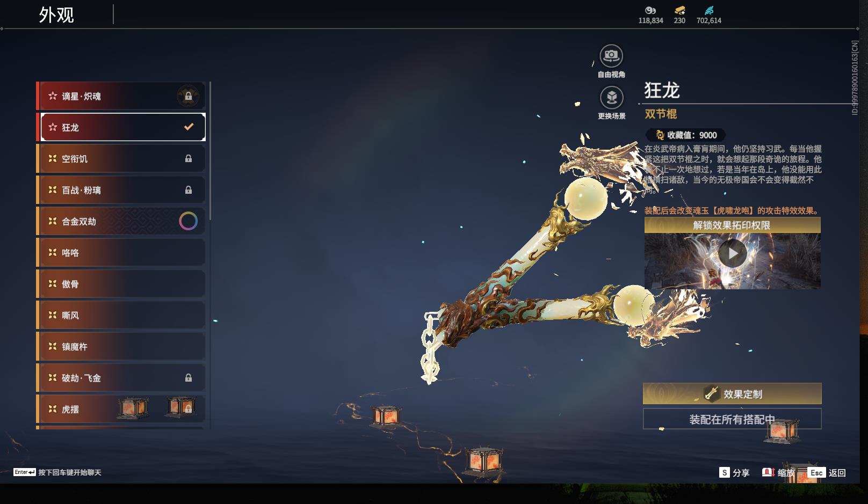The image size is (868, 504).
Task: Open the 自由视角 (free camera) icon
Action: [x=611, y=54]
